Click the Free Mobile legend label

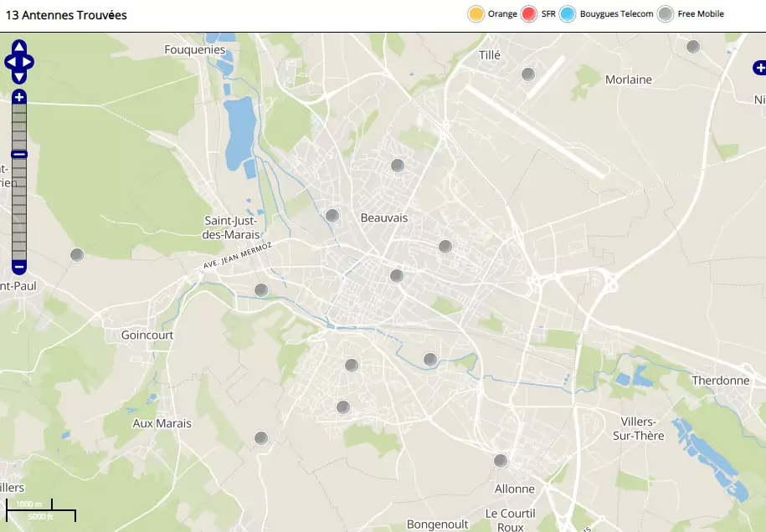click(x=700, y=14)
